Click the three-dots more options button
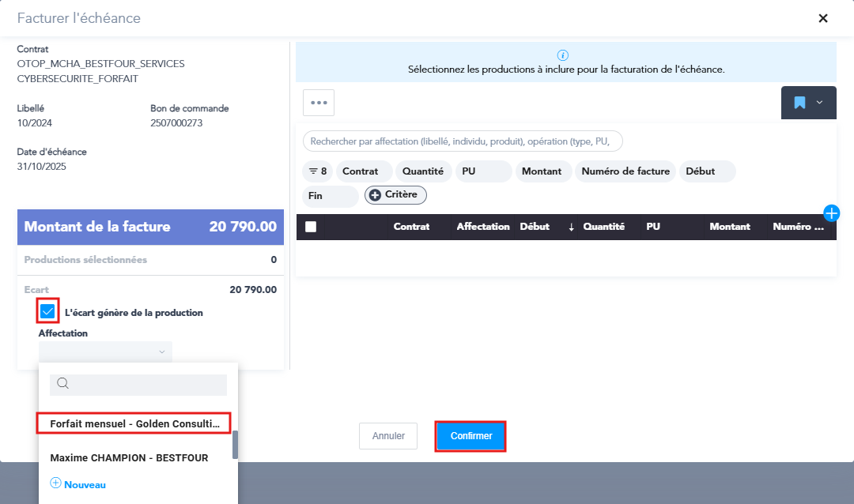Screen dimensions: 854x504 (x=319, y=103)
